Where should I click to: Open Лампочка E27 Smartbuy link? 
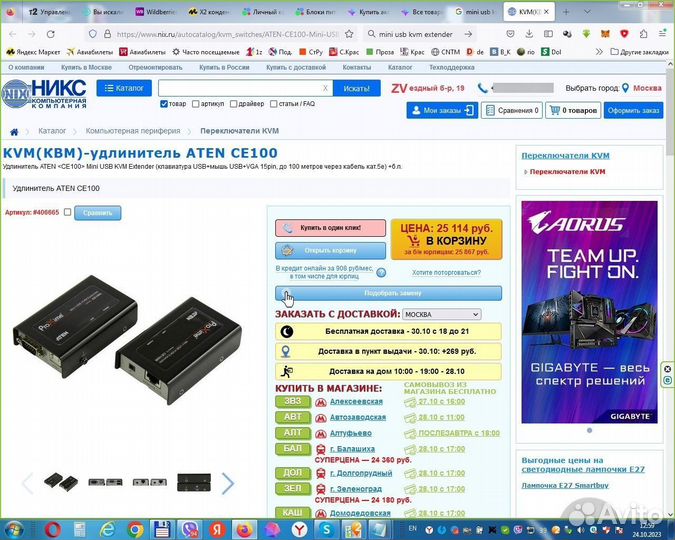[x=565, y=485]
